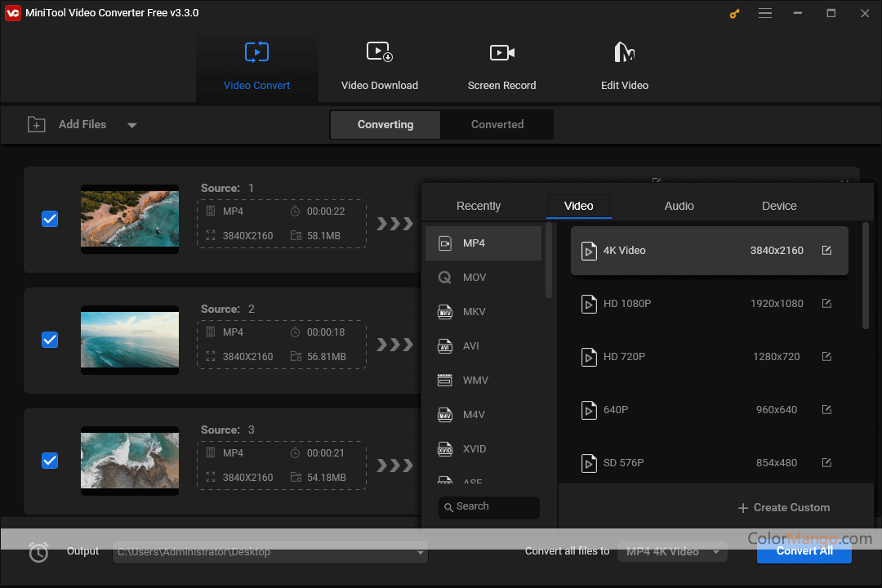Uncheck the checkbox for Source 3 video
The image size is (882, 588).
pyautogui.click(x=50, y=461)
